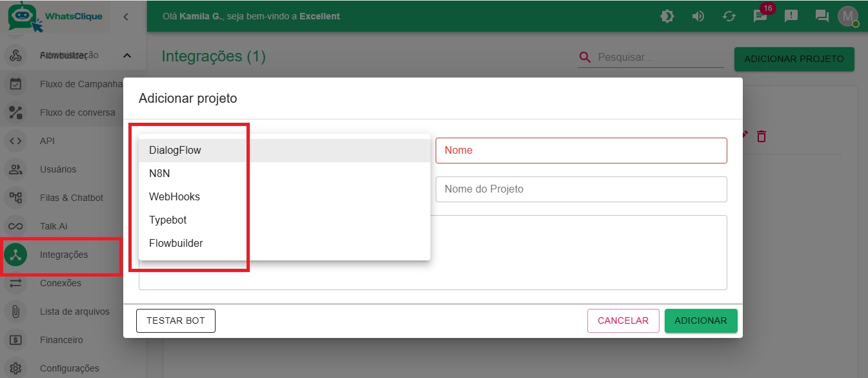Image resolution: width=868 pixels, height=378 pixels.
Task: Open messages icon with 16 badge
Action: (x=760, y=16)
